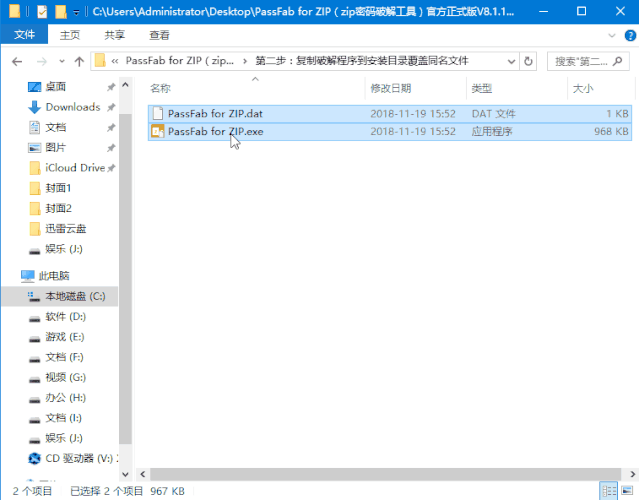Sort by 大小 column header

click(583, 88)
